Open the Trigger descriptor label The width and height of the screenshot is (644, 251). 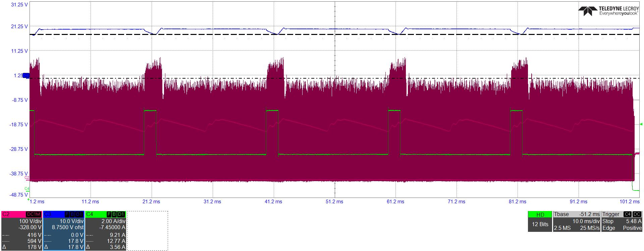tap(611, 214)
